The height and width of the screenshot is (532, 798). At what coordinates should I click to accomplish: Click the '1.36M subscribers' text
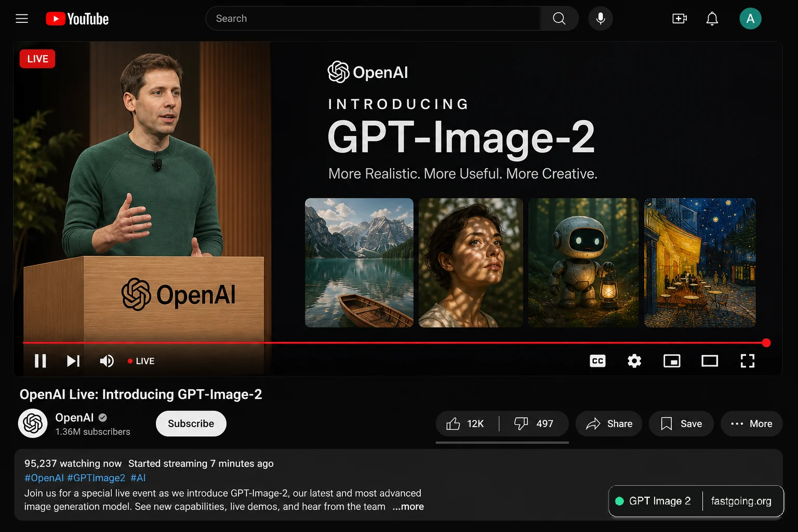pos(92,432)
